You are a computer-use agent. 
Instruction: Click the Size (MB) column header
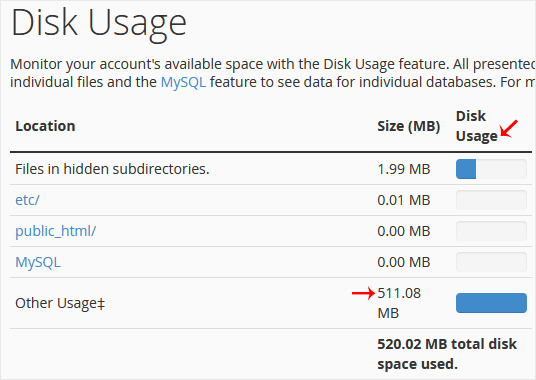click(x=408, y=126)
